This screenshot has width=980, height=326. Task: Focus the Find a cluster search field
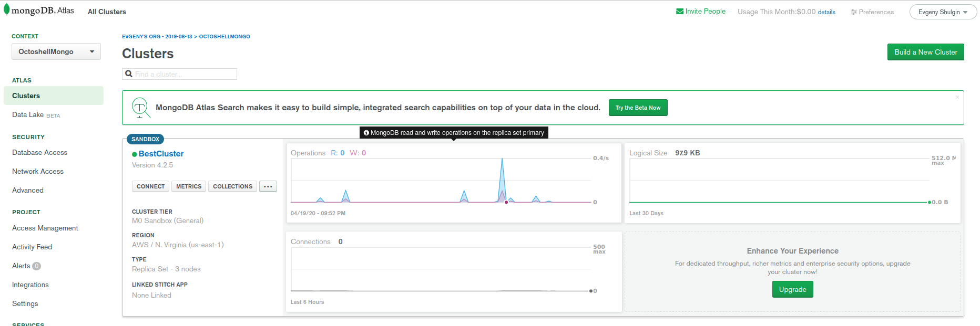tap(180, 74)
